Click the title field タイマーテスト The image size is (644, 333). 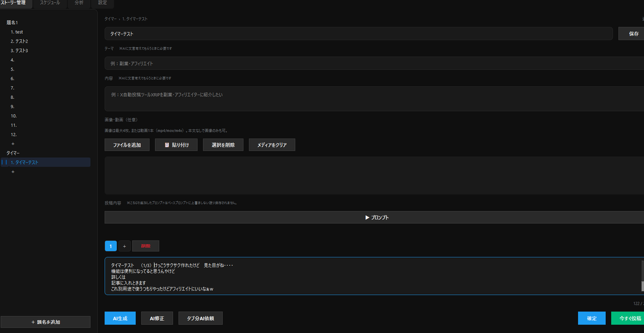(x=359, y=34)
